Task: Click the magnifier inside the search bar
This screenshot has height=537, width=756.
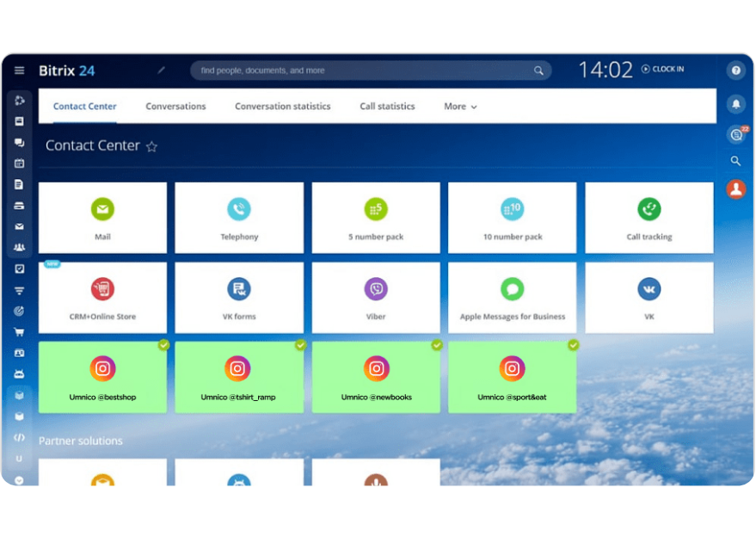Action: [x=538, y=71]
